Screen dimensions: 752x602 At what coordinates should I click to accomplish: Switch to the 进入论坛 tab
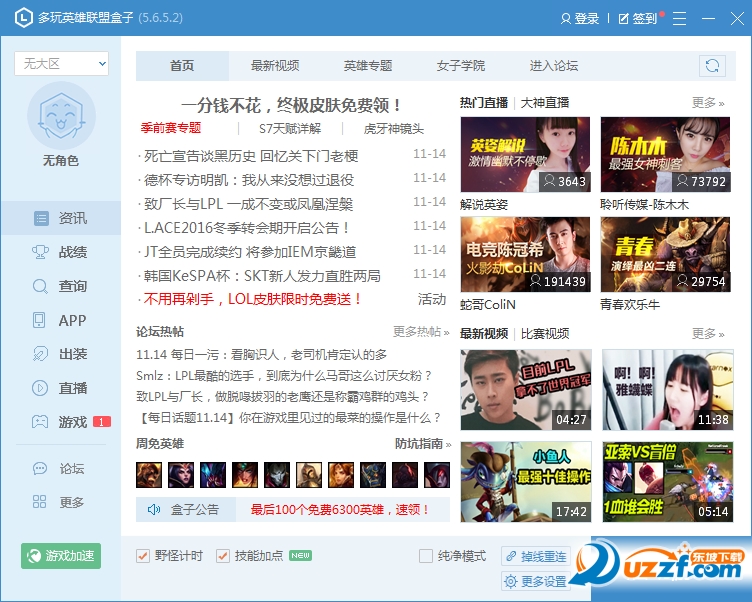553,66
